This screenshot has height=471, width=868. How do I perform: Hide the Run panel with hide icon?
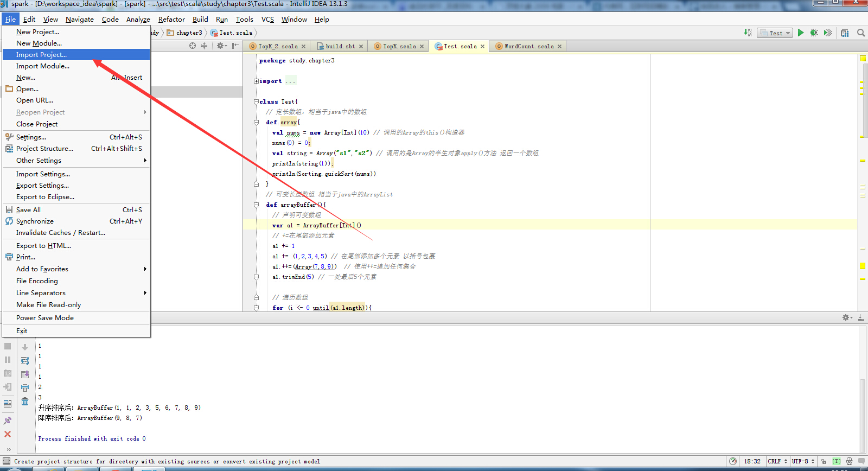pos(861,317)
